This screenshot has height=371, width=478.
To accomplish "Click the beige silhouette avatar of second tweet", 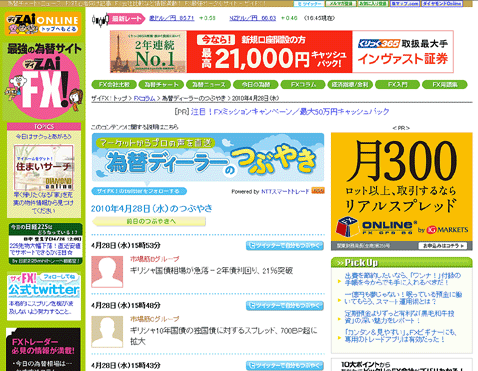I will [x=107, y=332].
